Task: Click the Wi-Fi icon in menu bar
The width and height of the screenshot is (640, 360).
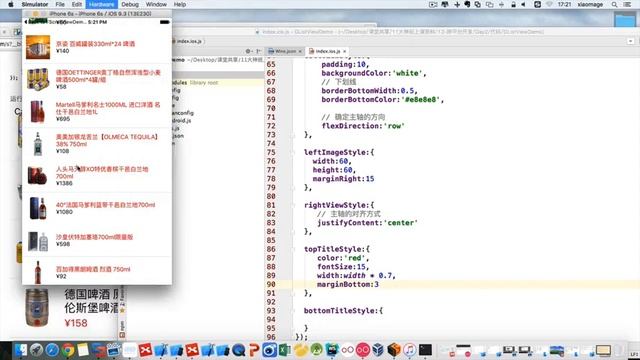Action: pos(549,4)
